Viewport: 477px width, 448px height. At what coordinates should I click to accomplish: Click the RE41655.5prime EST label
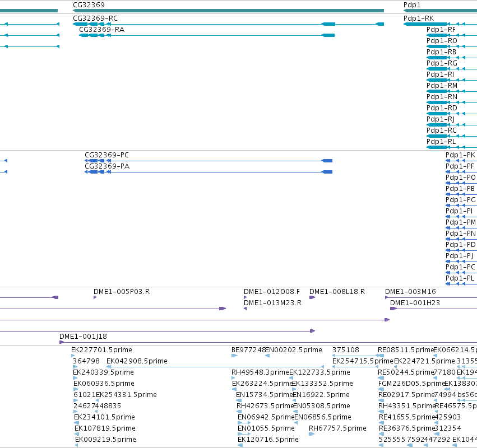click(407, 417)
